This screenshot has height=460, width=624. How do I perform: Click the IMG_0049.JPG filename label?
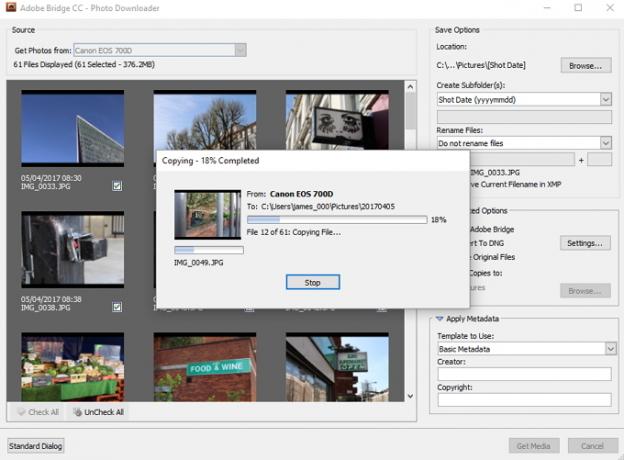point(199,263)
